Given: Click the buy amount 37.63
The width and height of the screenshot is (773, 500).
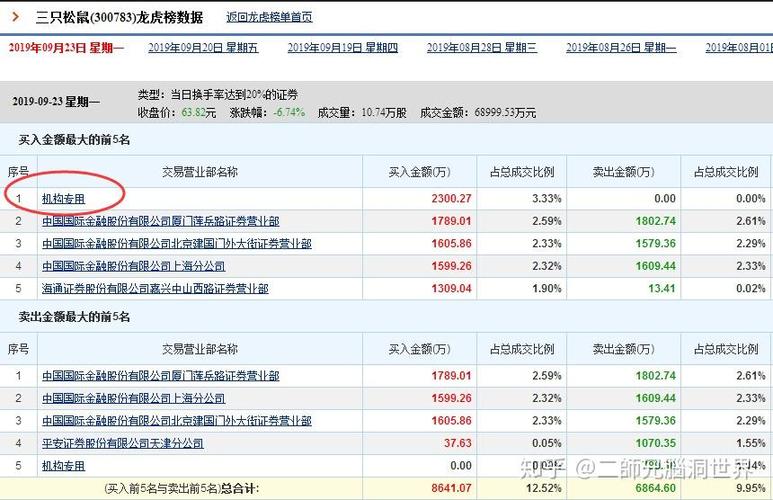Looking at the screenshot, I should [458, 443].
